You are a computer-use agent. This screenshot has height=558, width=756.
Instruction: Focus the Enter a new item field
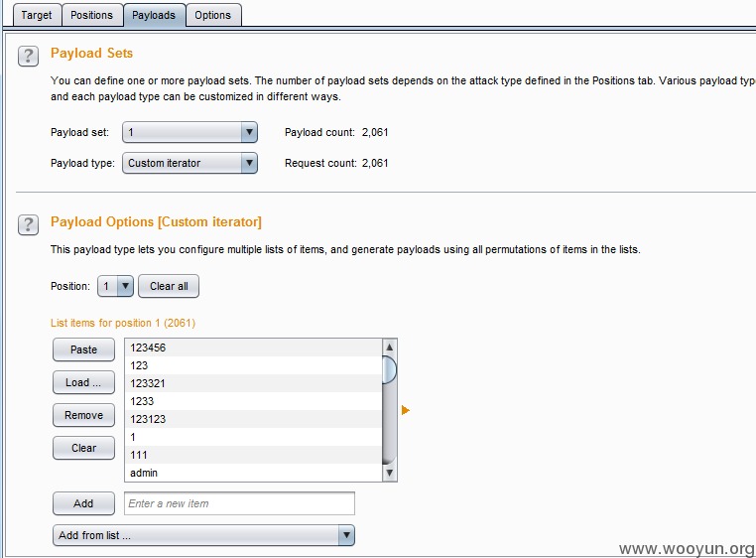(240, 503)
